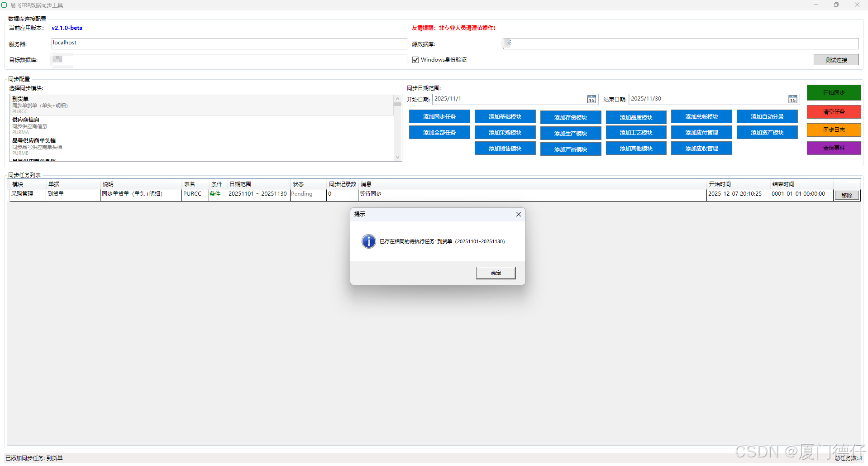The height and width of the screenshot is (466, 868).
Task: Click the status bar text 已添加同步任务: 到货单
Action: (34, 458)
